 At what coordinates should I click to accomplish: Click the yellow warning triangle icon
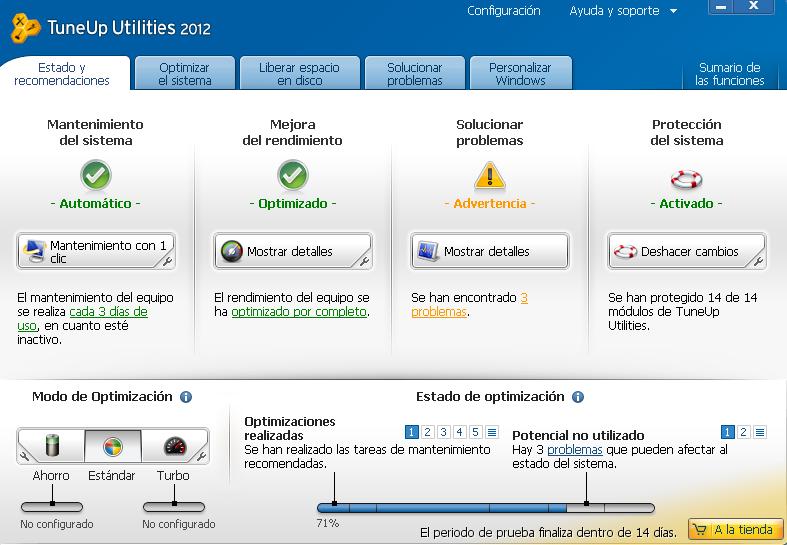(x=489, y=175)
